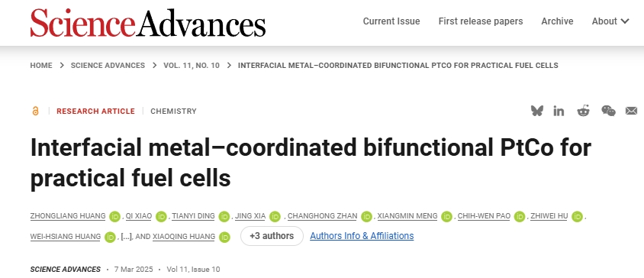
Task: Open Authors Info & Affiliations link
Action: (362, 236)
